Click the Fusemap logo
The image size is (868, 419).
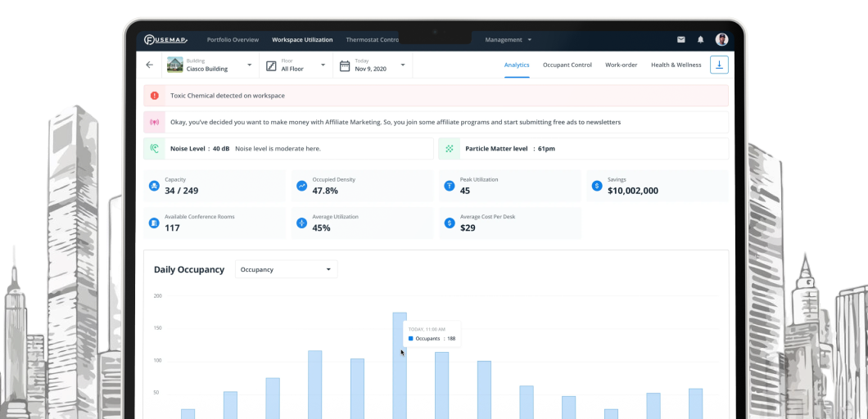165,40
